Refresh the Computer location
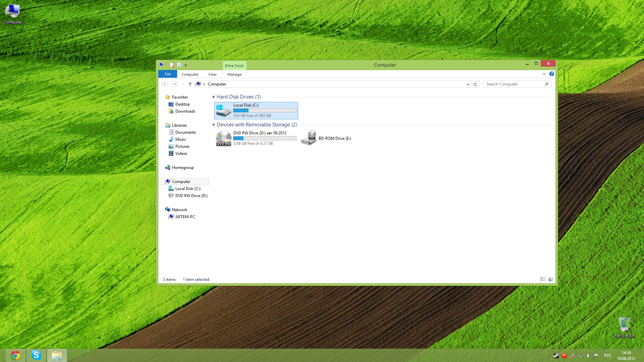Image resolution: width=644 pixels, height=362 pixels. (x=475, y=84)
